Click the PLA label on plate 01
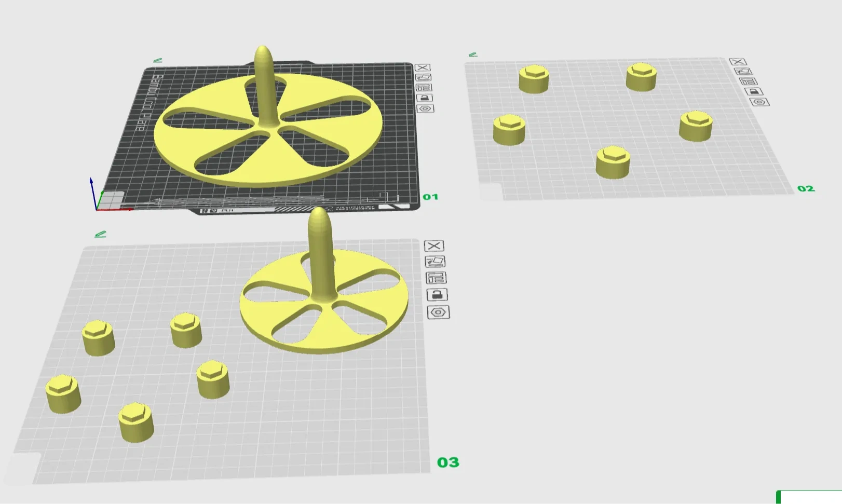Image resolution: width=842 pixels, height=504 pixels. tap(227, 211)
